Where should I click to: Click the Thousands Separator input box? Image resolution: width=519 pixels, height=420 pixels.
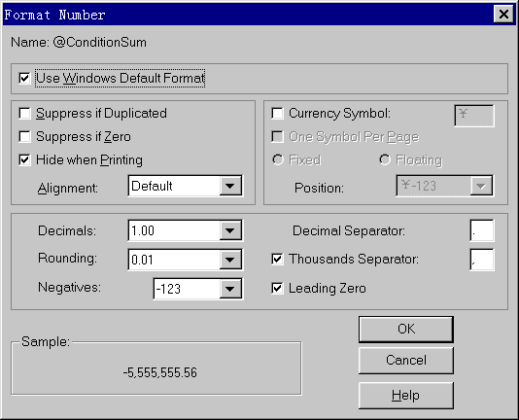pos(482,260)
